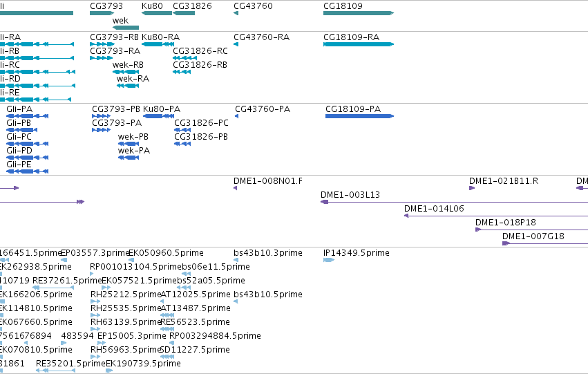This screenshot has height=374, width=588.
Task: Select the Gli-PE protein feature
Action: [28, 172]
